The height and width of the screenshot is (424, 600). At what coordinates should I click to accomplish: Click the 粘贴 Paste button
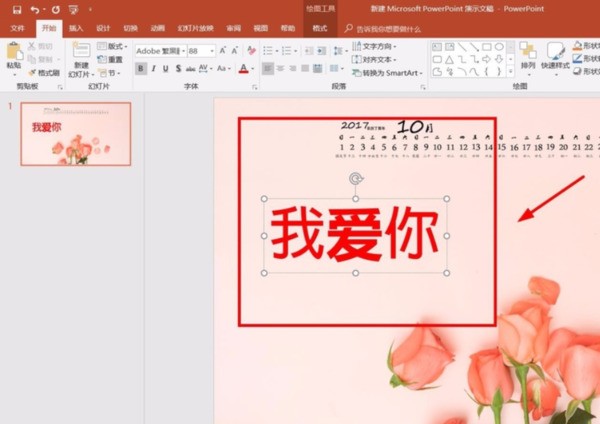(x=14, y=59)
